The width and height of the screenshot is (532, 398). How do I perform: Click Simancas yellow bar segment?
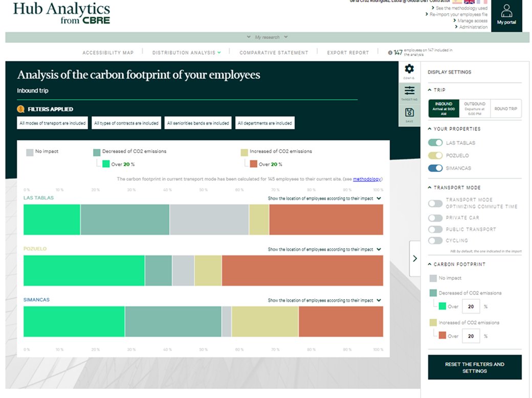coord(265,321)
